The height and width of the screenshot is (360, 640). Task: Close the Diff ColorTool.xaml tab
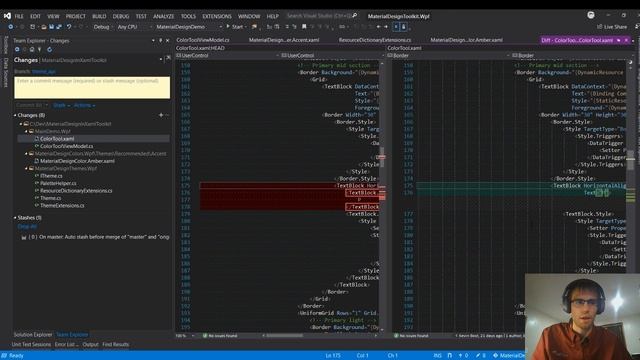pos(626,40)
